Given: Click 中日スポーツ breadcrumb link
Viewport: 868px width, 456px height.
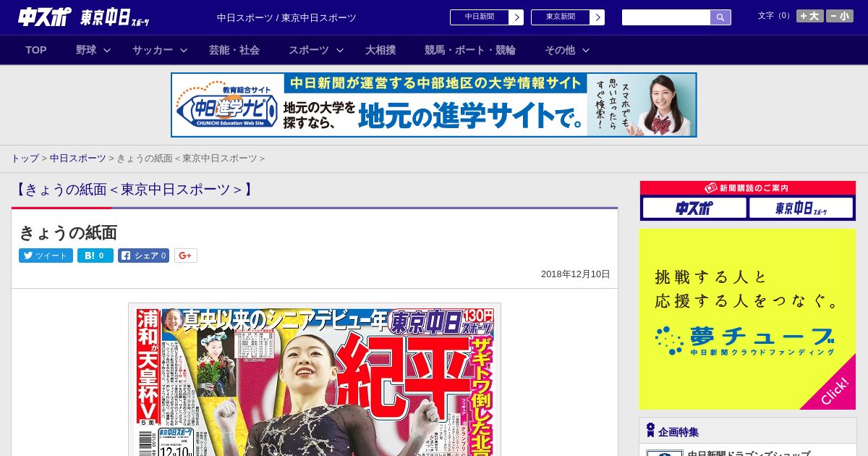Looking at the screenshot, I should coord(78,159).
